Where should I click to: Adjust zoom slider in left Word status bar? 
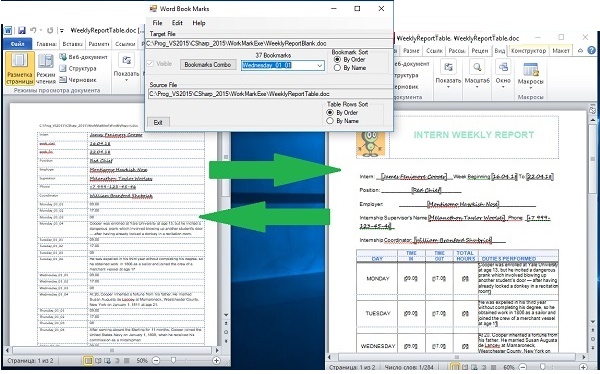173,360
